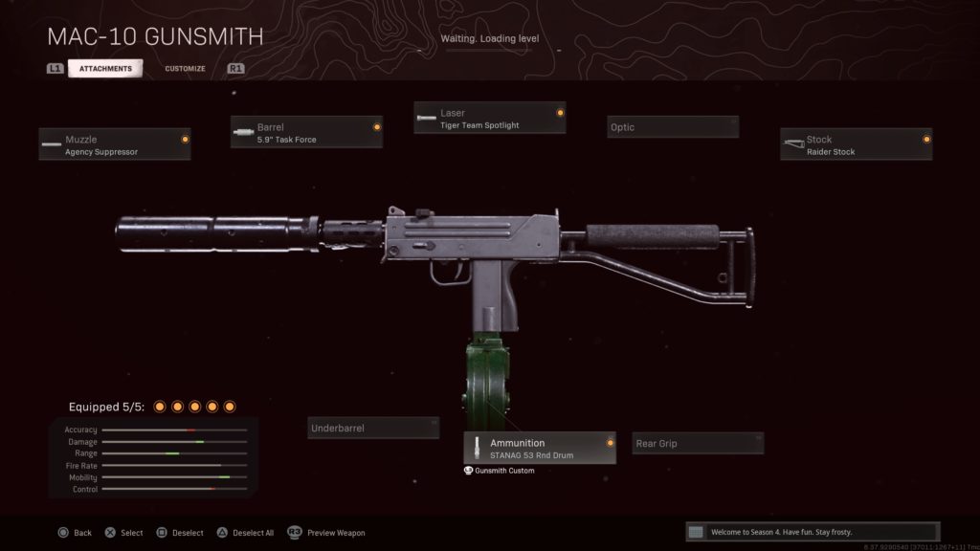Click the Season 4 message icon
Screen dimensions: 980x551
click(696, 532)
